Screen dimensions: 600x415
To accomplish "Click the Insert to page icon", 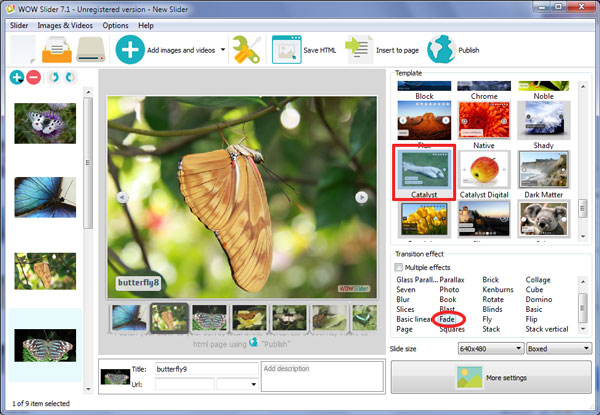I will point(359,50).
